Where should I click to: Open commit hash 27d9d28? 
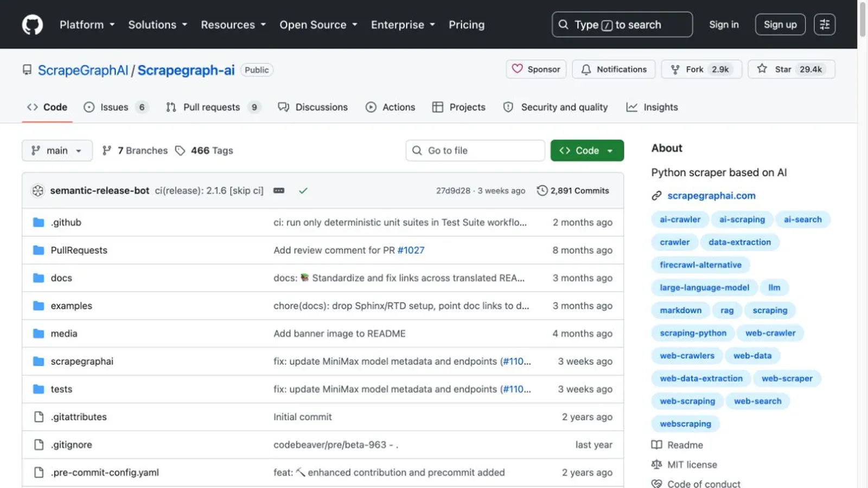(453, 191)
